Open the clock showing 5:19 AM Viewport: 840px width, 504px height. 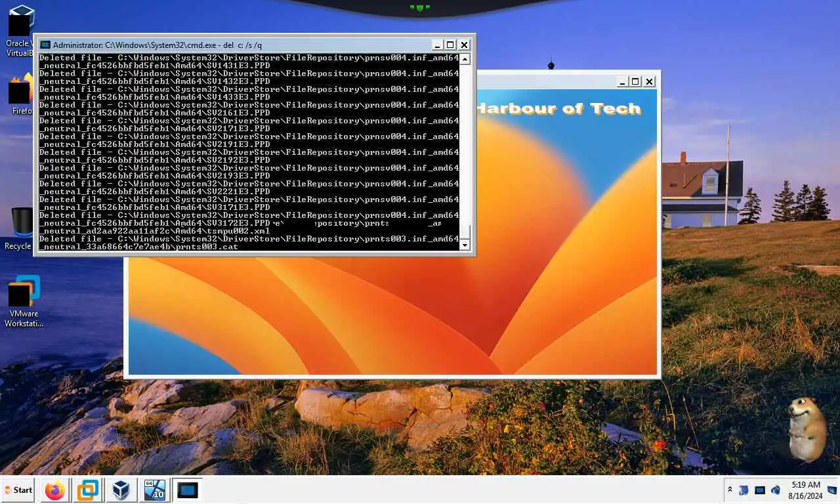point(805,490)
